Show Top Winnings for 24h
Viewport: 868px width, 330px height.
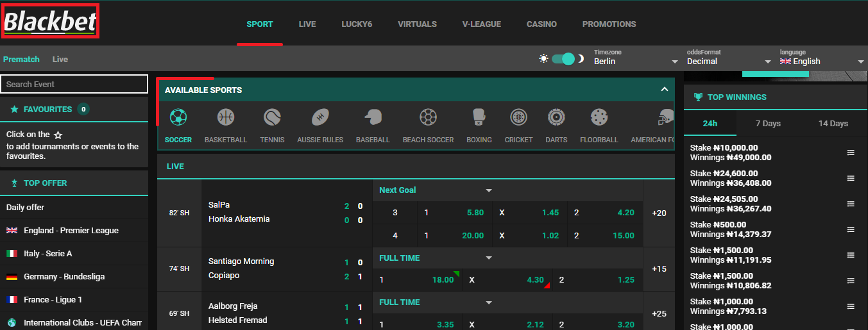[x=710, y=123]
